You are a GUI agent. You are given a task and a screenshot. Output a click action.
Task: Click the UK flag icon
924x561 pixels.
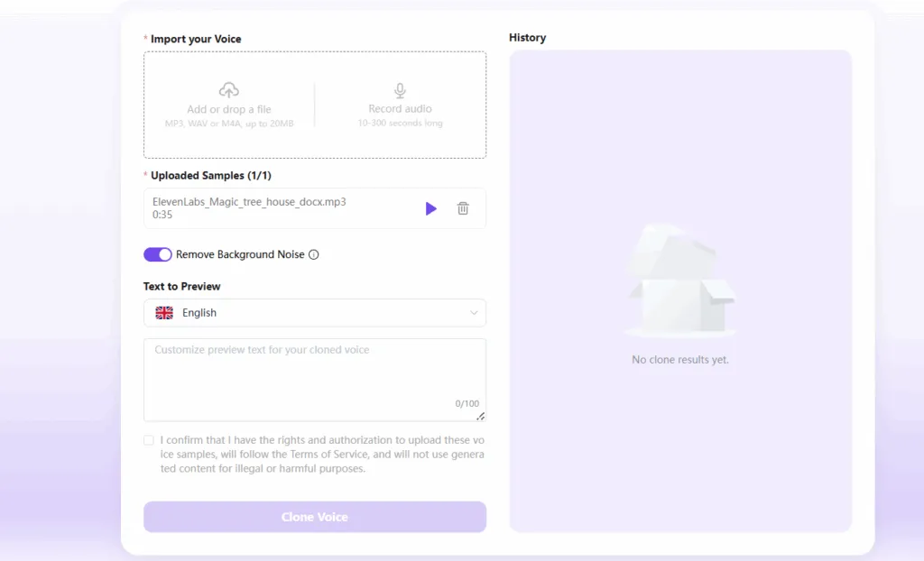164,313
